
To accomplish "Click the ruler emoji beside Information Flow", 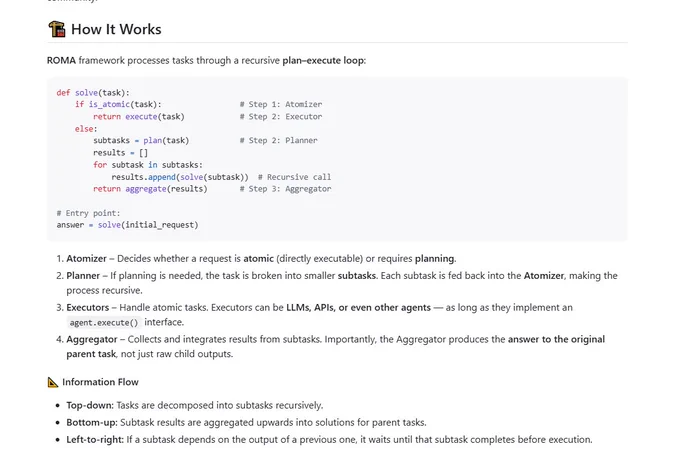I will [x=52, y=382].
